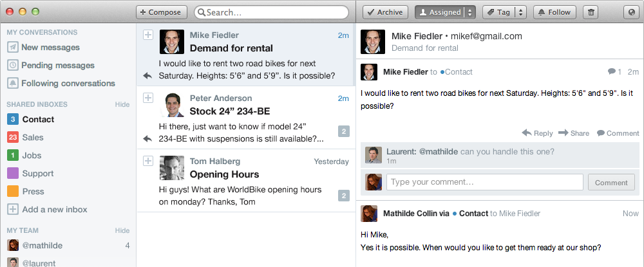Click the reply arrow on Peter Anderson conversation
Screen dimensions: 644x267
pos(147,138)
